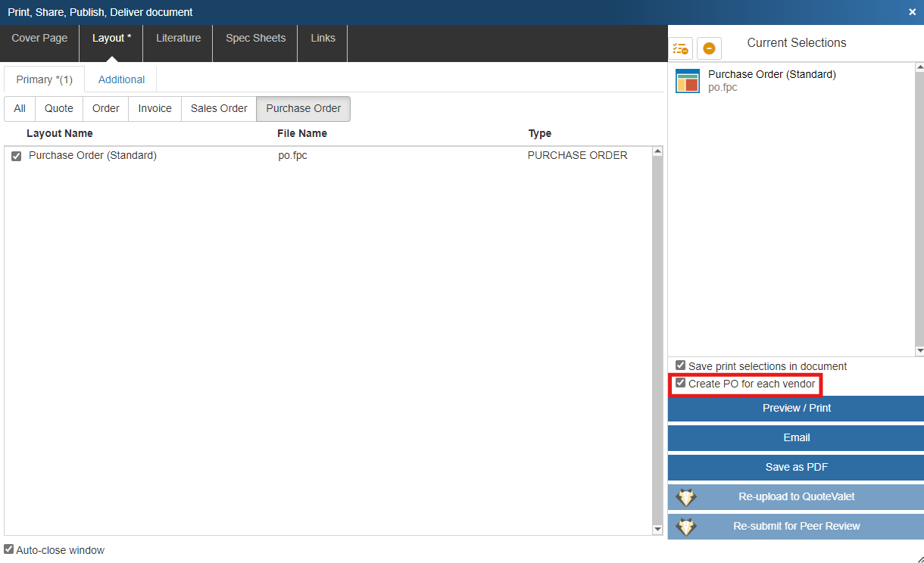Select the Purchase Order layout thumbnail icon
924x563 pixels.
pos(688,81)
